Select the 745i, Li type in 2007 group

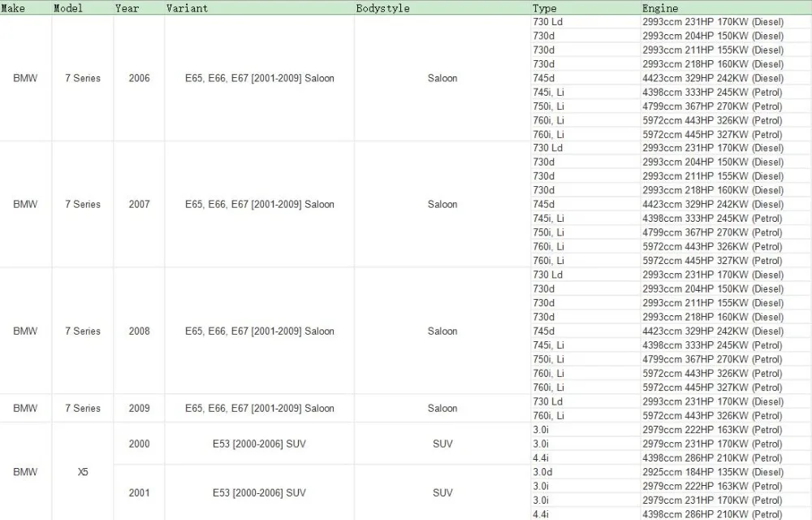click(x=585, y=219)
